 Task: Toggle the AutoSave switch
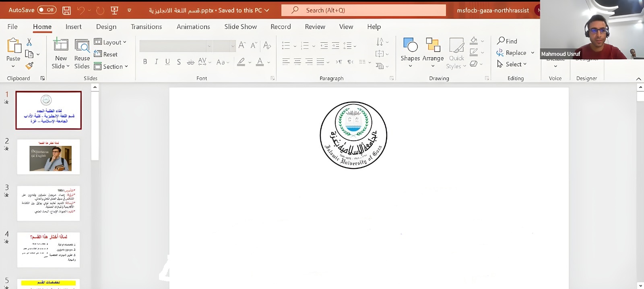pyautogui.click(x=47, y=10)
